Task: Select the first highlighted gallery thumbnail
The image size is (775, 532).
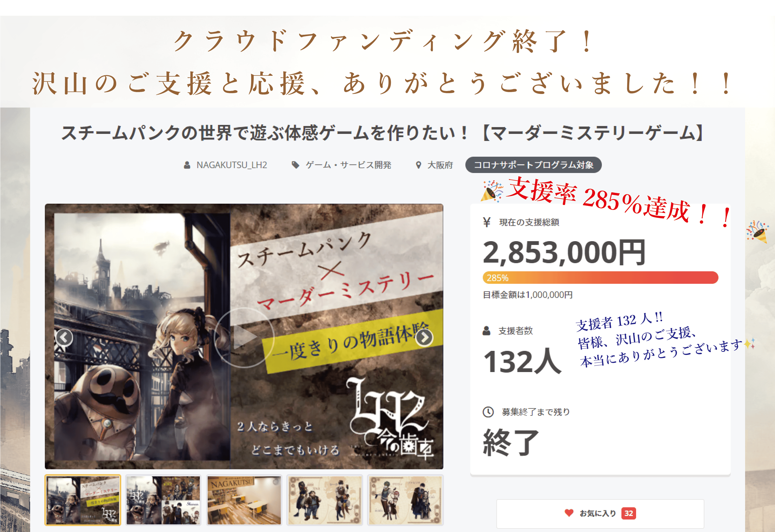Action: pyautogui.click(x=83, y=500)
